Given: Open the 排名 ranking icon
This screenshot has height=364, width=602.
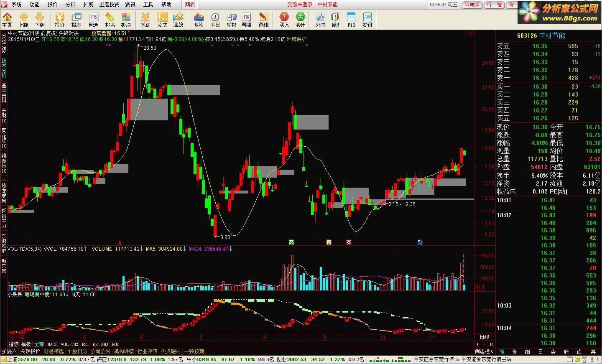Looking at the screenshot, I should (x=110, y=20).
